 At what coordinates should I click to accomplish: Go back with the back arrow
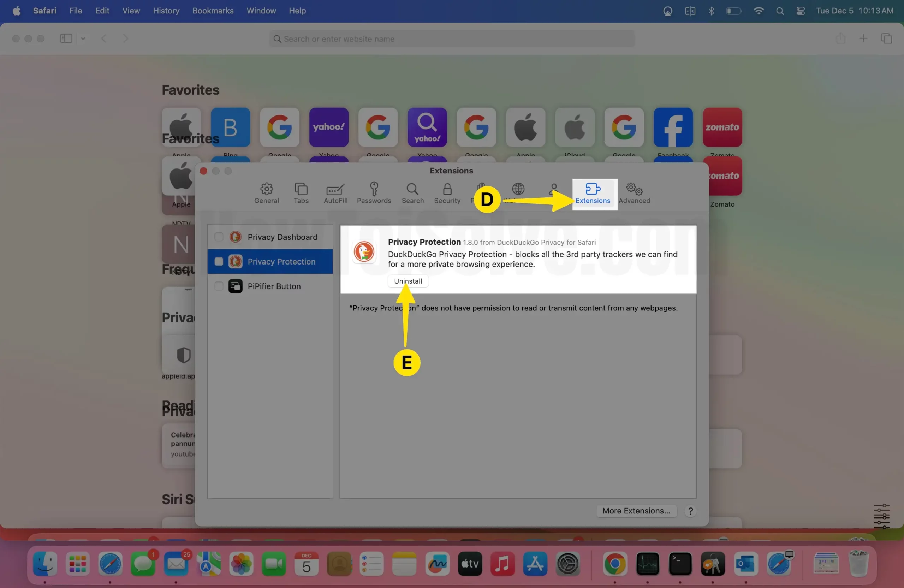point(103,38)
